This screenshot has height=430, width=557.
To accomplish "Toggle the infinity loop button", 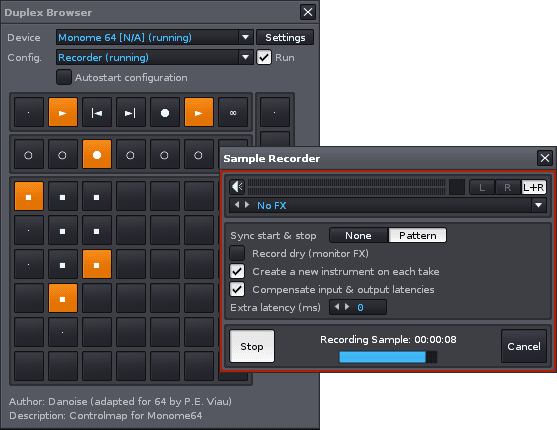I will point(233,112).
